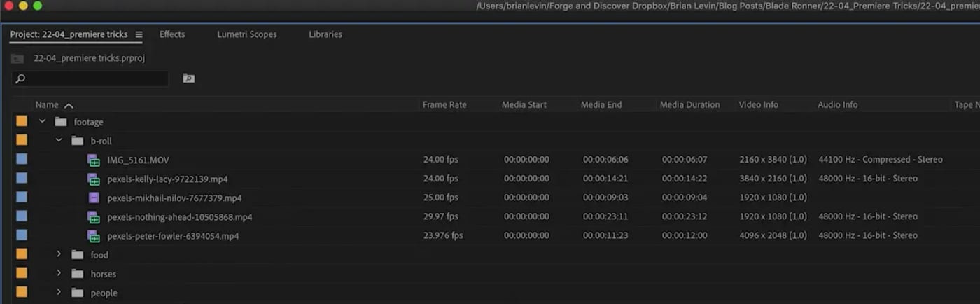Click the 29.97 fps frame rate value
The width and height of the screenshot is (980, 304).
[440, 217]
